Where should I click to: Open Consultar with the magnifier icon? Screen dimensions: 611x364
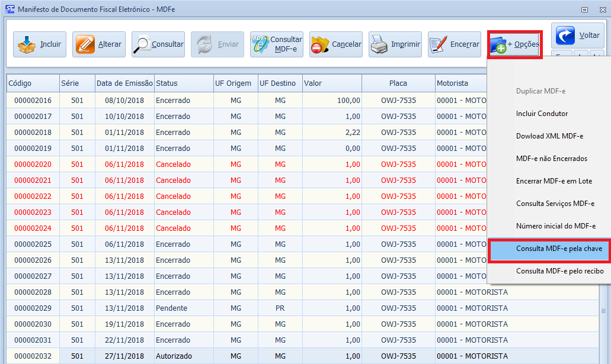158,44
